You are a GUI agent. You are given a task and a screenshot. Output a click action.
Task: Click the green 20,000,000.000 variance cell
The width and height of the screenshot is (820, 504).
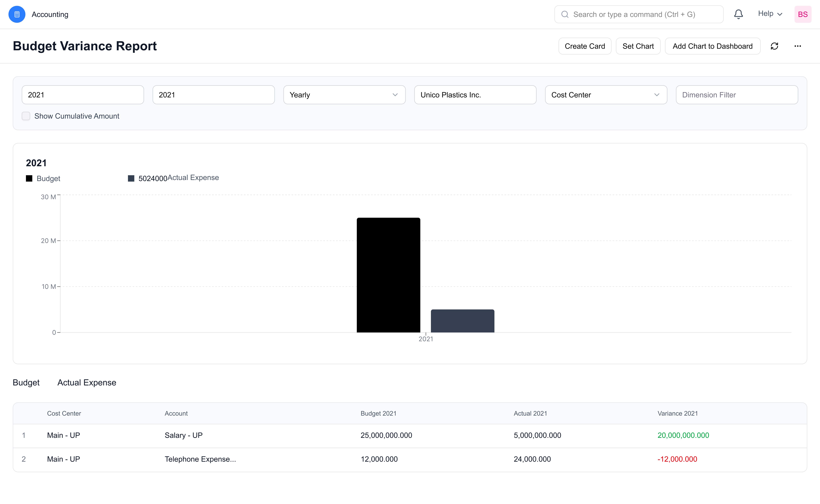click(x=683, y=435)
